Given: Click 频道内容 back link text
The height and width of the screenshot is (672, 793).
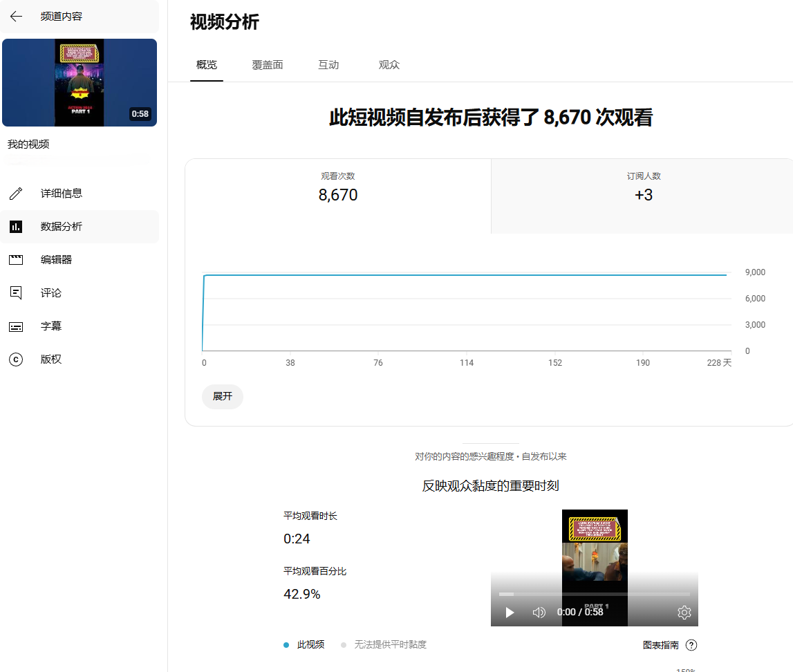Looking at the screenshot, I should pos(62,16).
